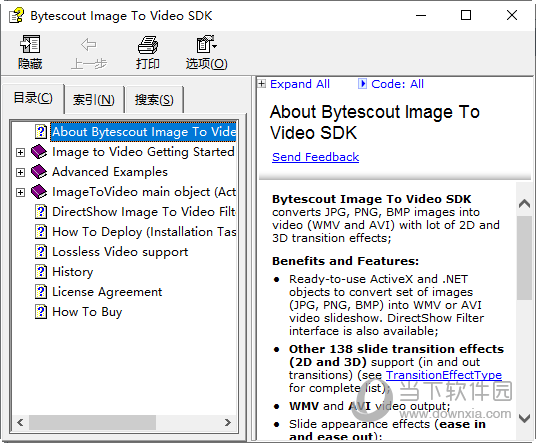Switch to the Contents (目录) tab

click(33, 98)
